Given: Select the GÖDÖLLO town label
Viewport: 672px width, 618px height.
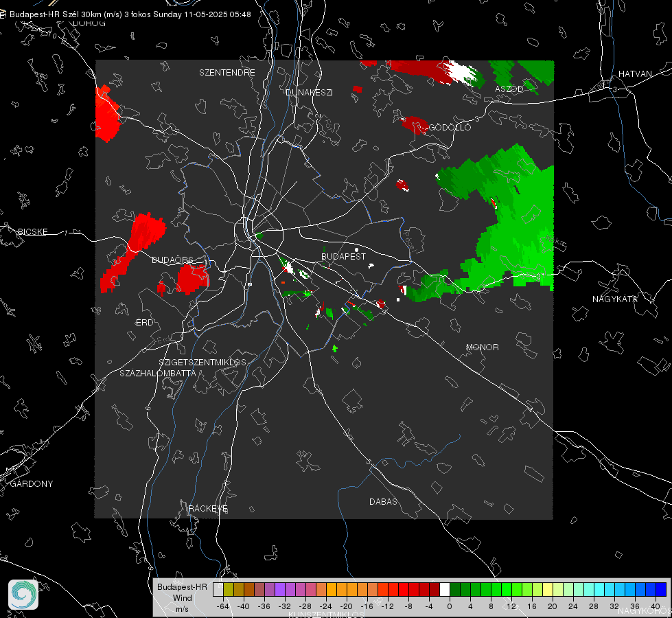Looking at the screenshot, I should 450,127.
